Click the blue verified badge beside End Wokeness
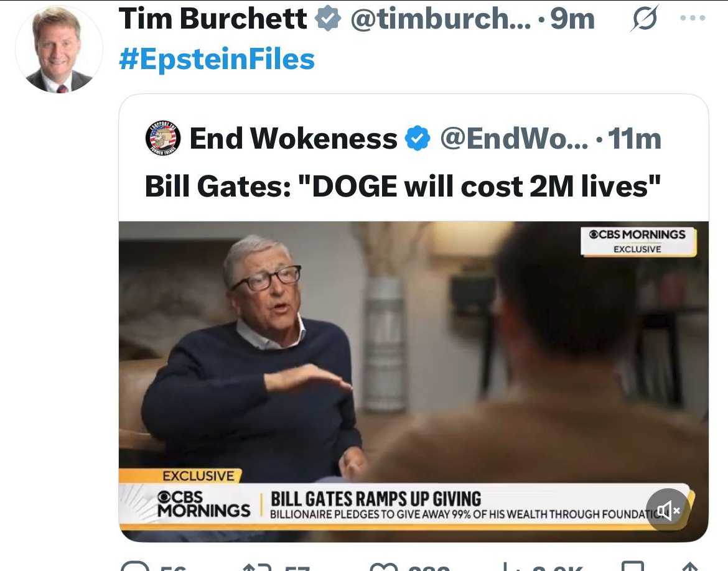728x571 pixels. [x=418, y=138]
